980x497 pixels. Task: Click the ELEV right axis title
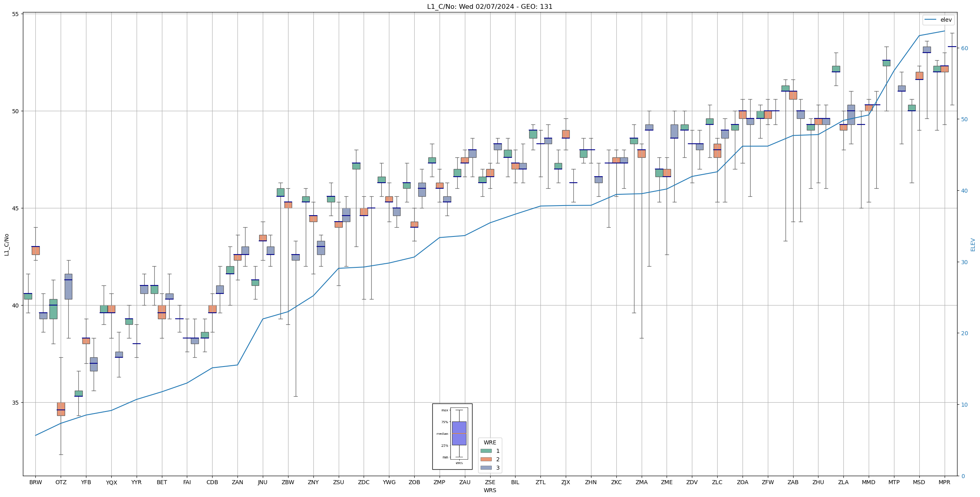point(973,244)
